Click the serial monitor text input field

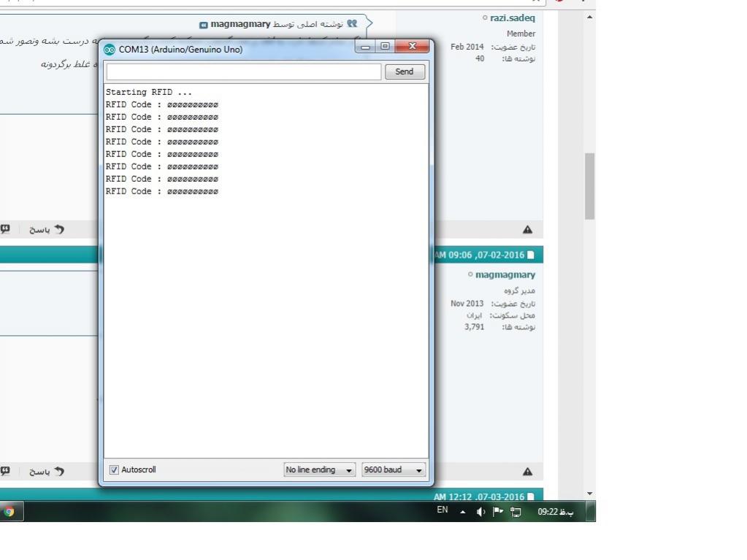tap(243, 72)
